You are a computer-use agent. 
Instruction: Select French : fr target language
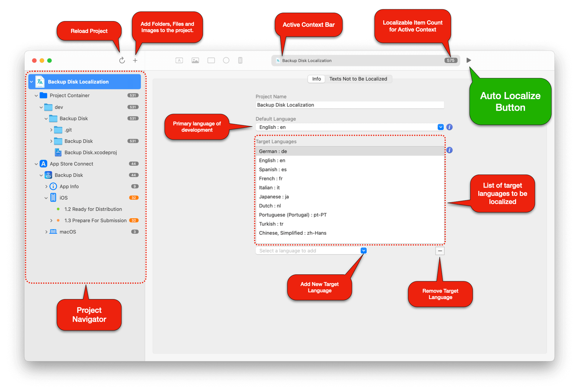(350, 178)
